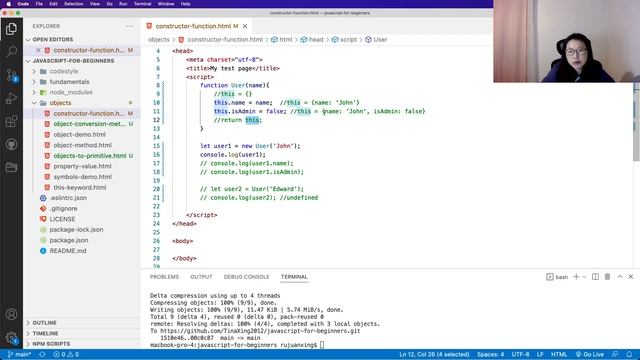The height and width of the screenshot is (360, 640).
Task: Open this-keyword.html in explorer
Action: (80, 188)
